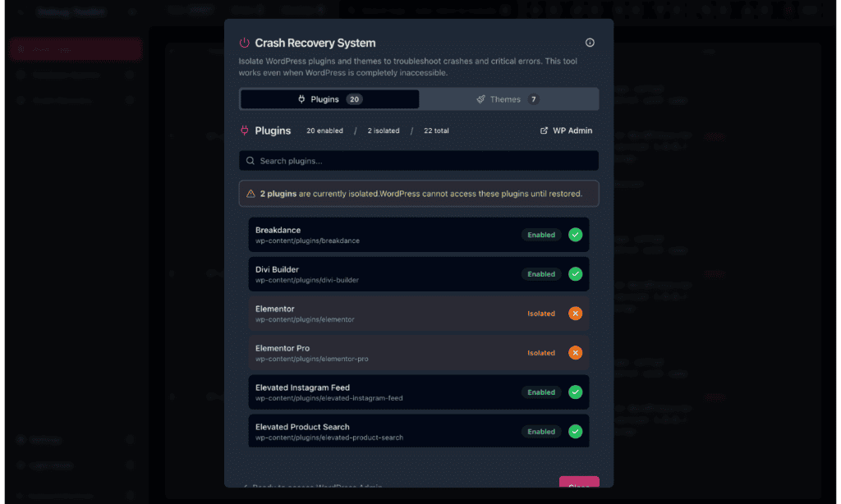
Task: Open the WP Admin link
Action: 566,131
